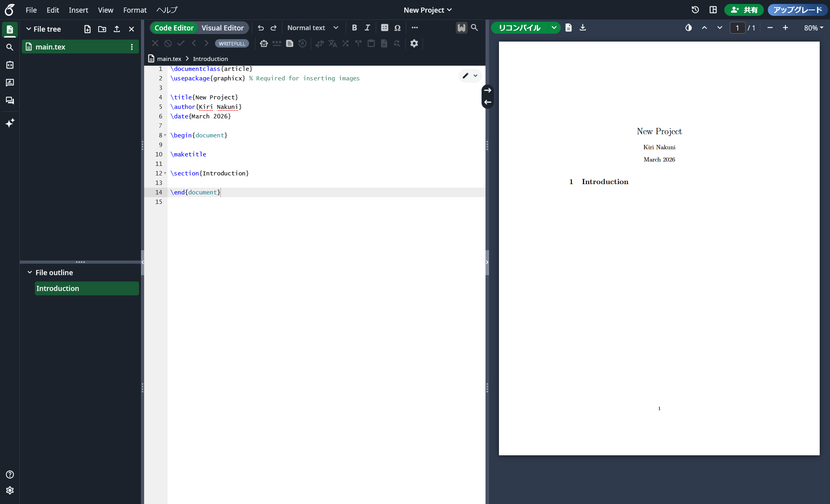Open the Writefull settings gear
Image resolution: width=830 pixels, height=504 pixels.
pyautogui.click(x=414, y=44)
